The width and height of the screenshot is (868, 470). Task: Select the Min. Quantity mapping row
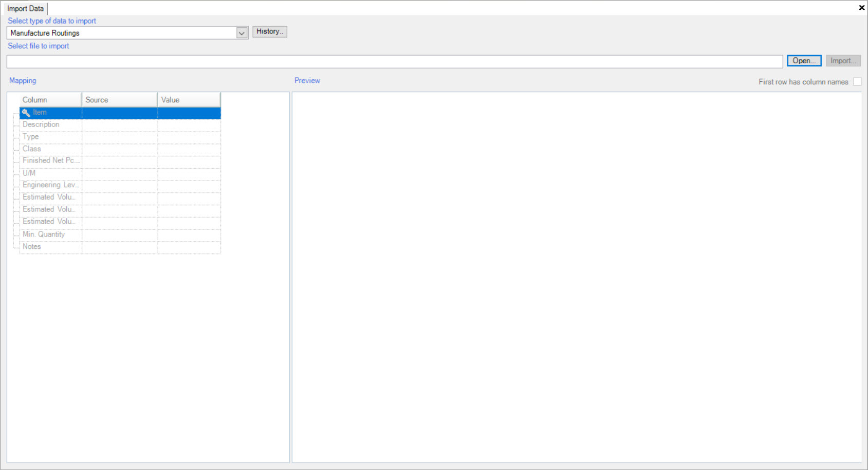pos(120,235)
